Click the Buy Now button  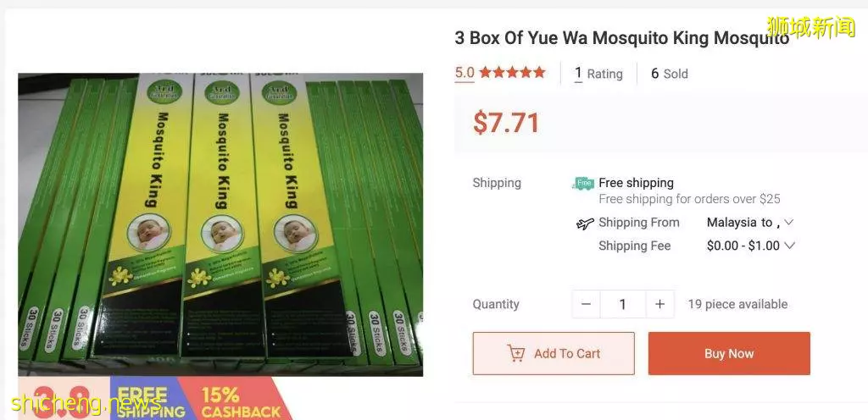tap(729, 354)
